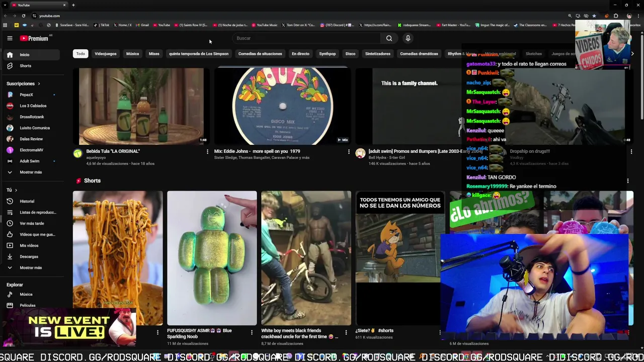Screen dimensions: 644x362
Task: Select quinta temporada de Los Simpson chip
Action: [199, 54]
